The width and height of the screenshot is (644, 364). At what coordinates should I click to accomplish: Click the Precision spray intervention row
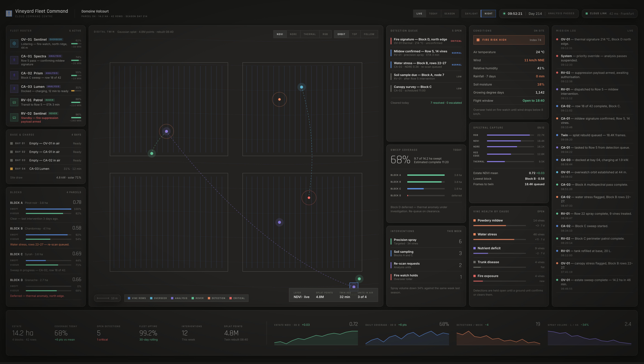(426, 241)
